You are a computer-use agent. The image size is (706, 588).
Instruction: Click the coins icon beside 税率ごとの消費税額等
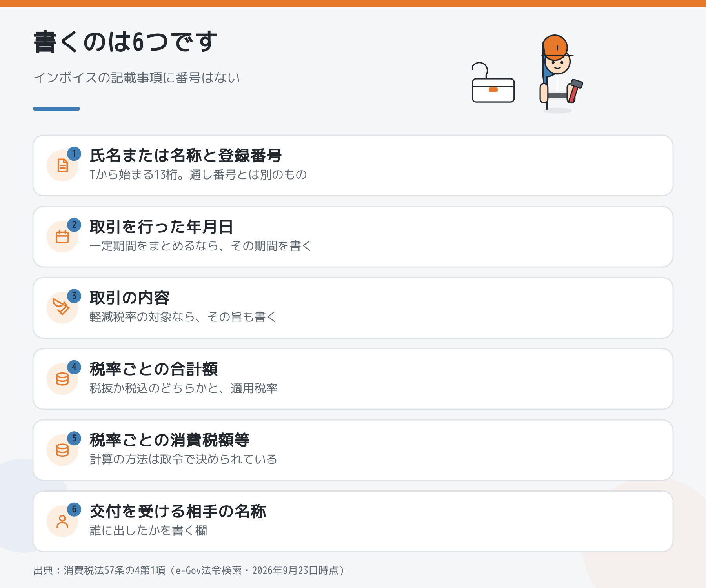[x=62, y=450]
